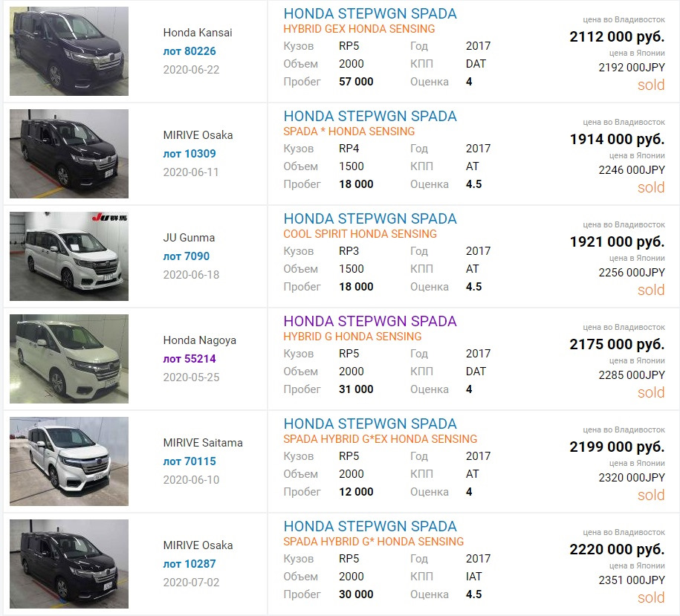Viewport: 680px width, 616px height.
Task: Open HONDA STEPWGN SPADA title of lot 10309
Action: [x=370, y=116]
